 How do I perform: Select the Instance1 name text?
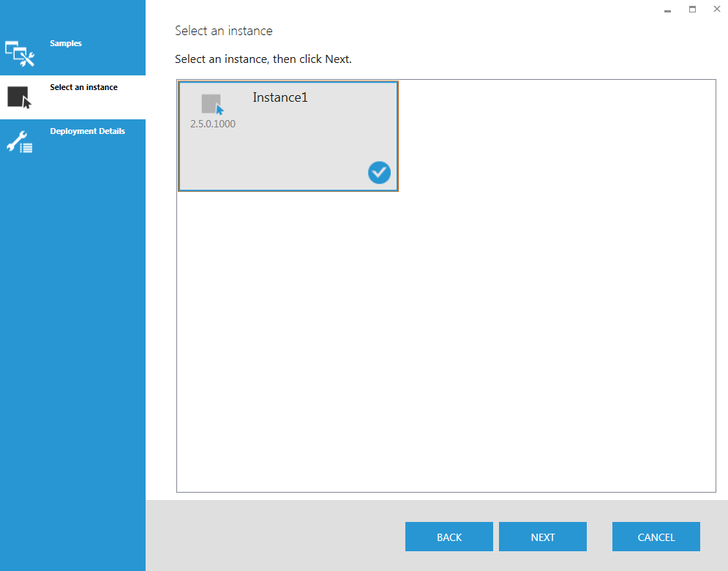click(280, 97)
